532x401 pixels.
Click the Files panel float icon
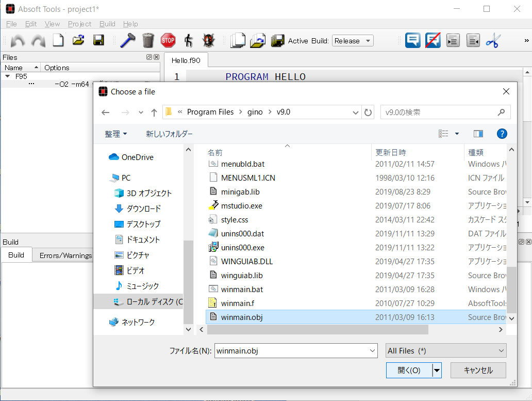(x=149, y=57)
